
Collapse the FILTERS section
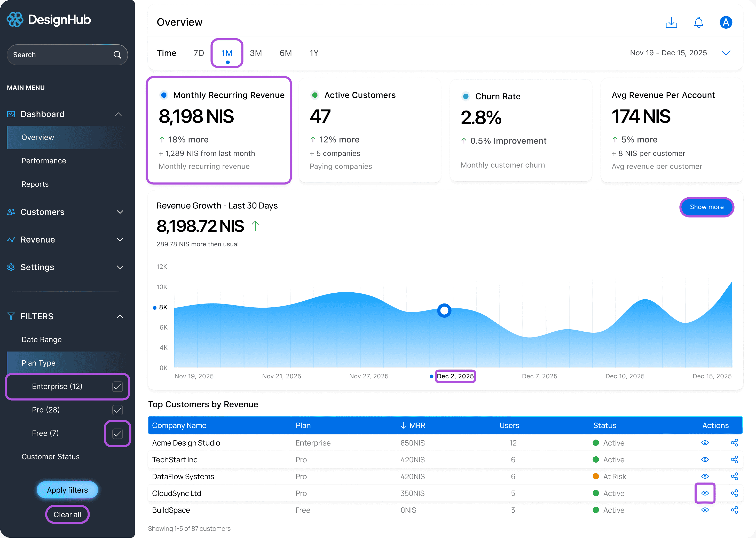coord(120,316)
